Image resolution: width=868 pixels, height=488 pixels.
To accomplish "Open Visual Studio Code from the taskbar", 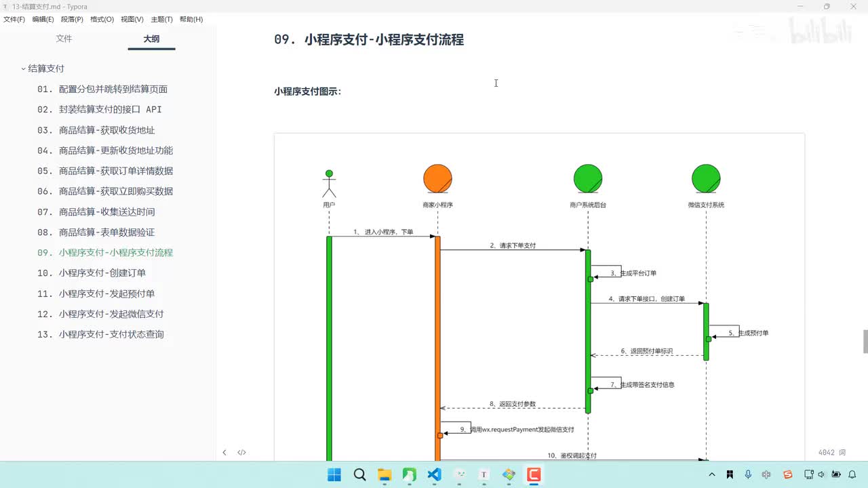I will click(x=435, y=474).
